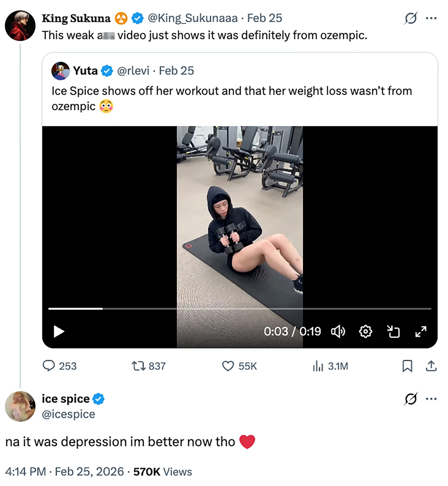Open more options on King Sukuna's tweet
This screenshot has height=486, width=448.
431,18
